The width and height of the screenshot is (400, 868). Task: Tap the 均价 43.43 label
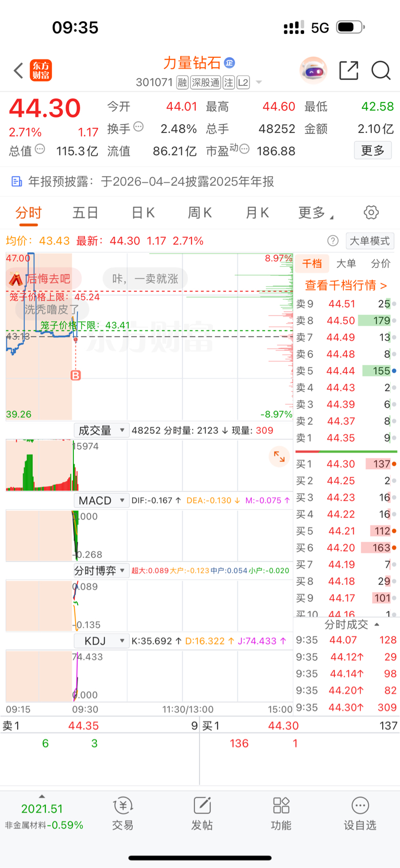click(37, 241)
